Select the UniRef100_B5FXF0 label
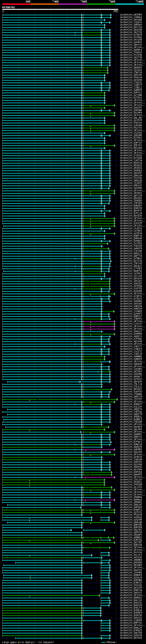Screen dimensions: 146x644 (131, 145)
